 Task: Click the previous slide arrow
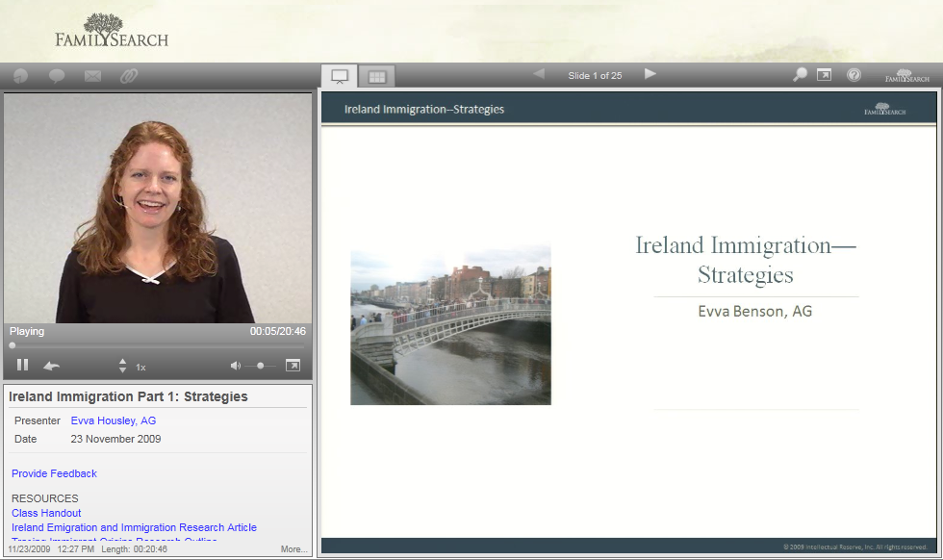[538, 74]
